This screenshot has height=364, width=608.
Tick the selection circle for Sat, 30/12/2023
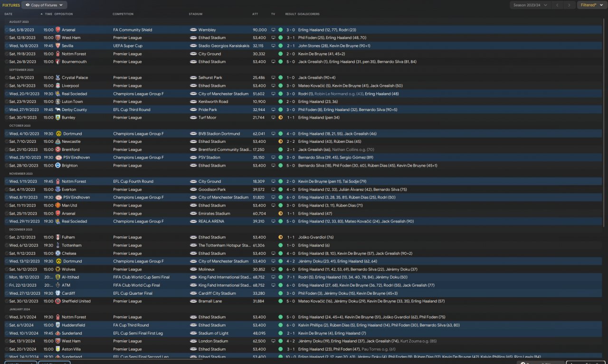coord(7,301)
